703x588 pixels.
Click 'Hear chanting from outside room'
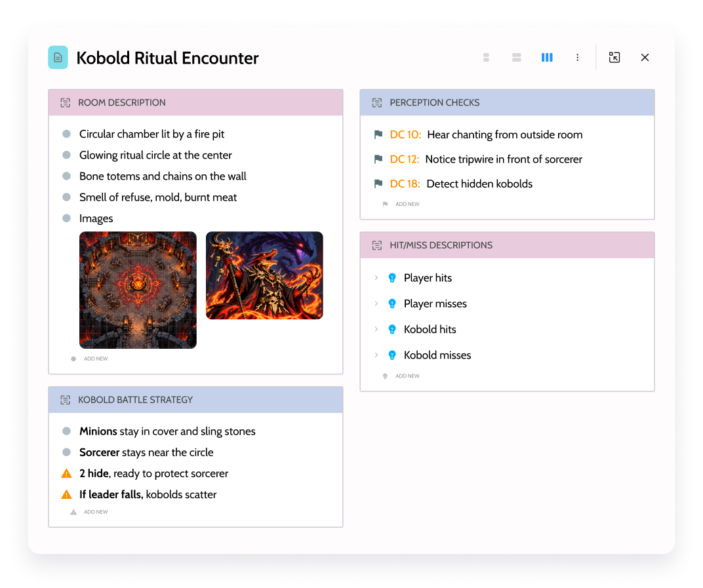(x=505, y=134)
